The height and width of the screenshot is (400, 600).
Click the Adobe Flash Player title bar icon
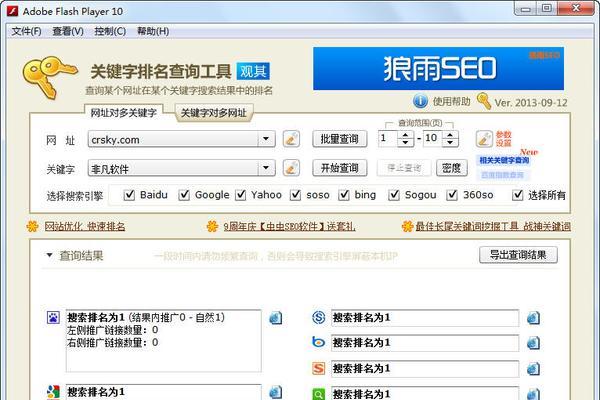(x=13, y=11)
